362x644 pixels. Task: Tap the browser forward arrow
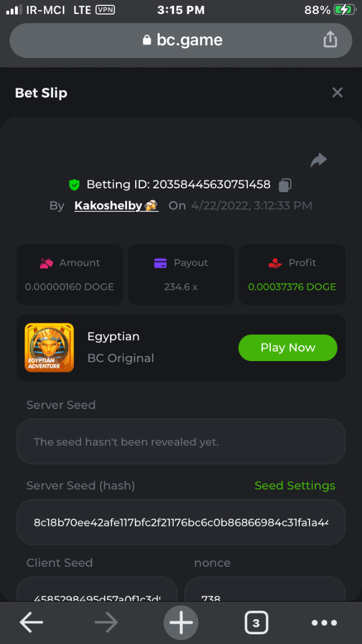[x=106, y=623]
